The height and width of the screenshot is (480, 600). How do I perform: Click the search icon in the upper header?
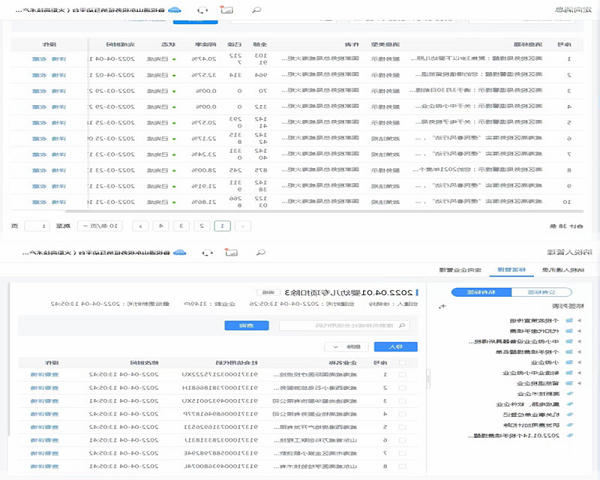click(256, 10)
